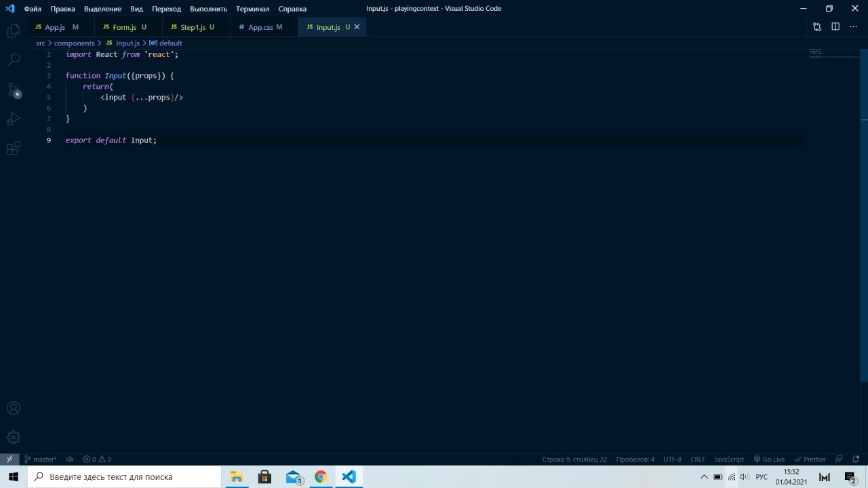Click the Строка 9, столбец 22 indicator
The height and width of the screenshot is (488, 868).
coord(574,459)
